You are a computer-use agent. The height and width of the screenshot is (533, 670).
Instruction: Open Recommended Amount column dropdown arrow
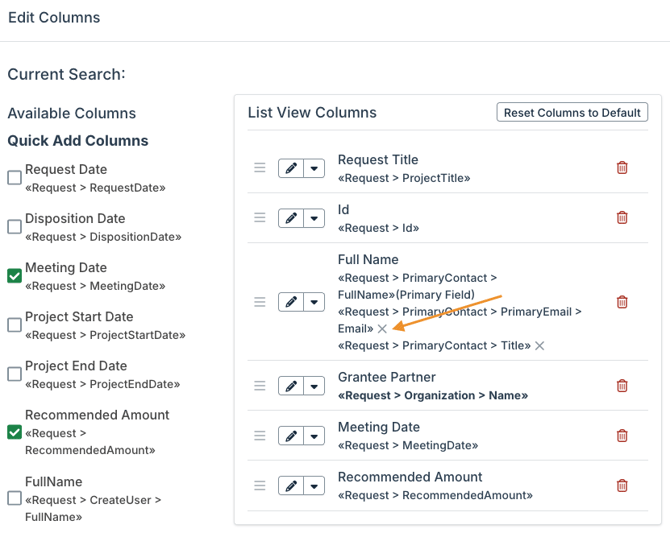point(314,486)
